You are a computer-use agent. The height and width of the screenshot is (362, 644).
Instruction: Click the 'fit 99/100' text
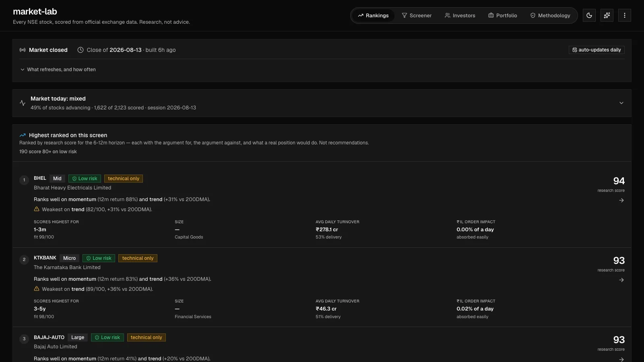(x=44, y=237)
